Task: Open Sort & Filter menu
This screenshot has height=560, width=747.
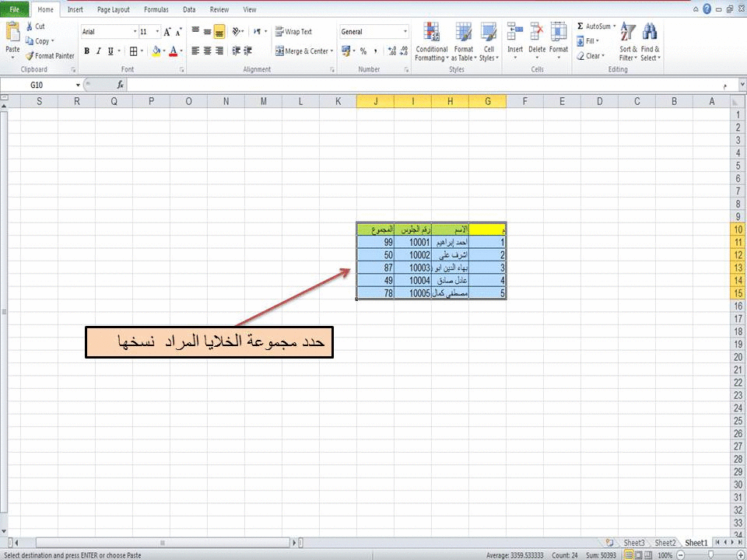Action: point(629,42)
